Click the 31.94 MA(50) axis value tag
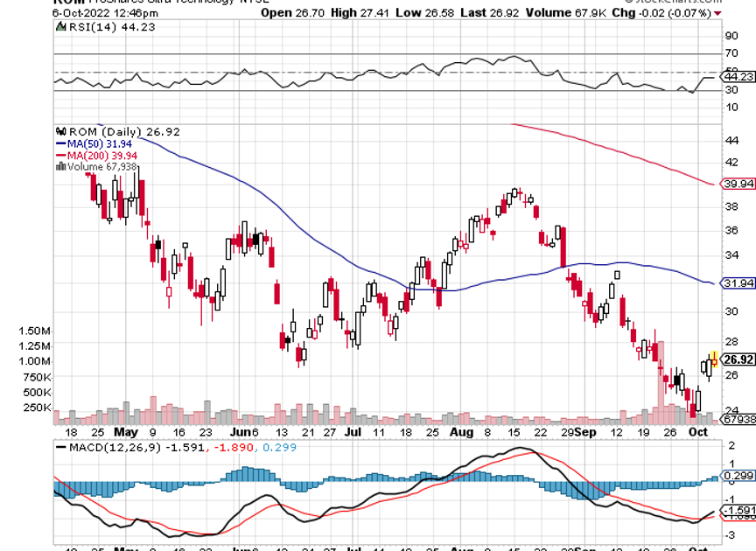 tap(738, 283)
